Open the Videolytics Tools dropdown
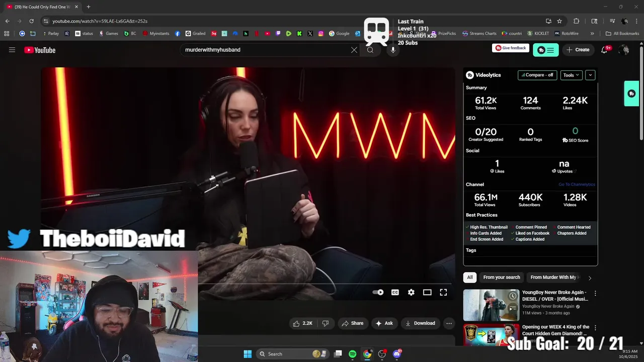644x362 pixels. pyautogui.click(x=571, y=75)
